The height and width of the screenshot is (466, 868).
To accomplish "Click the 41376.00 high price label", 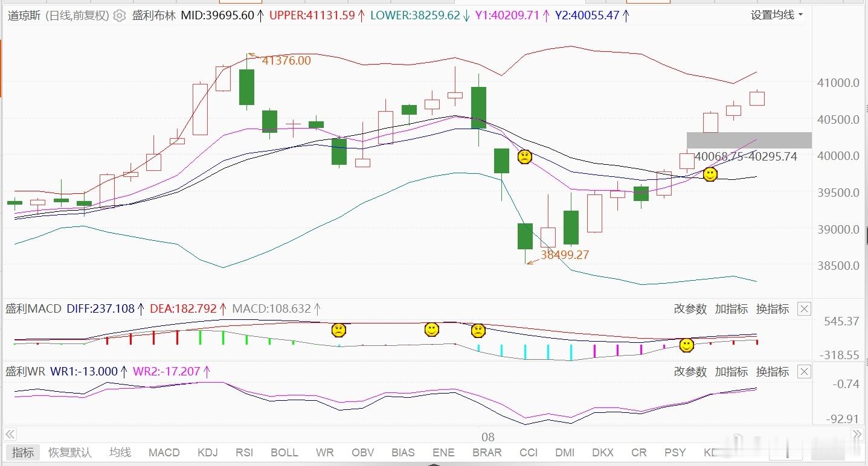I will [286, 60].
